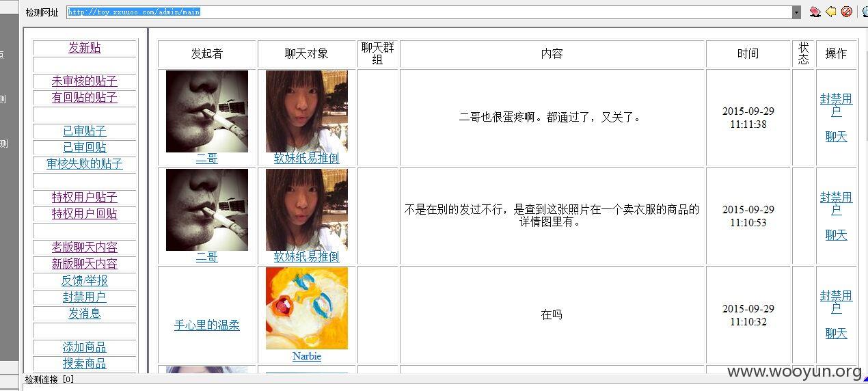Open 反馈举报 link
868x391 pixels.
click(x=85, y=281)
